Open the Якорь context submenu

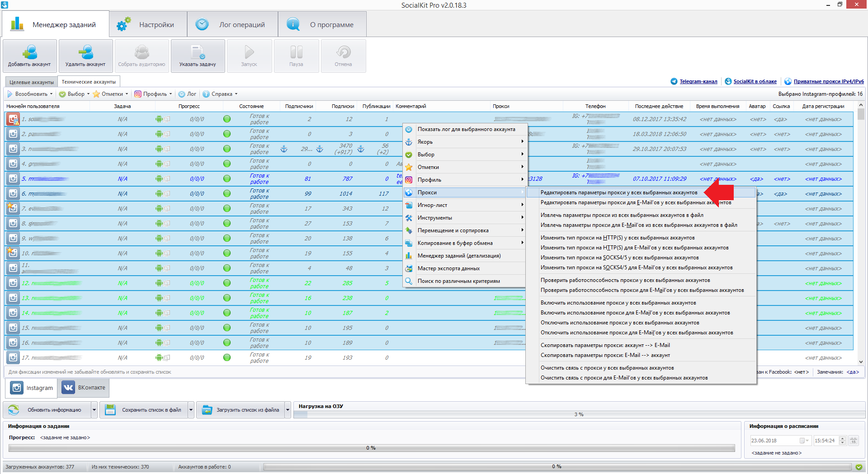coord(465,142)
